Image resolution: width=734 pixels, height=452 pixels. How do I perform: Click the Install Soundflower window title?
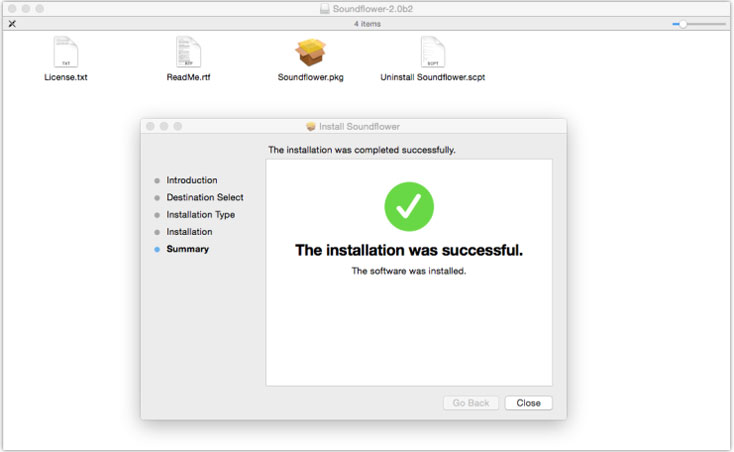tap(359, 126)
